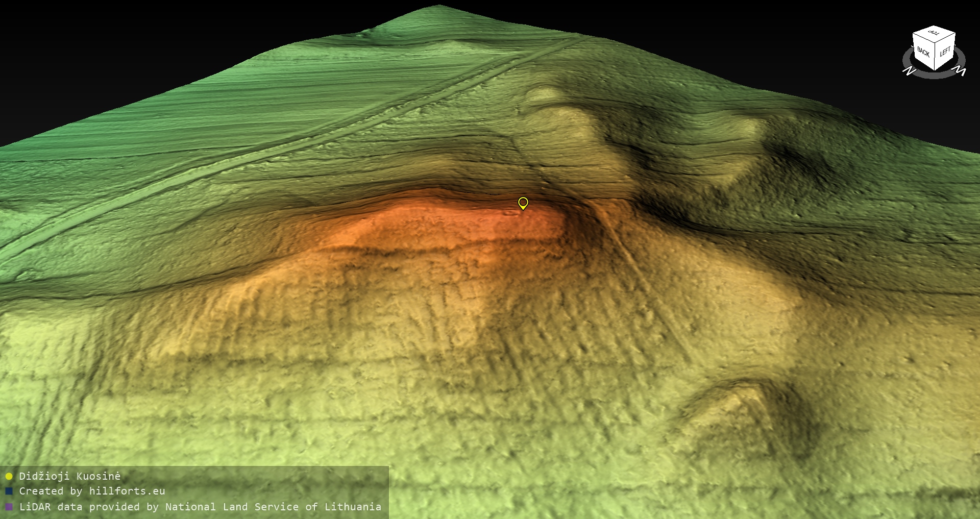The height and width of the screenshot is (519, 980).
Task: Click the blue square legend marker
Action: click(x=9, y=491)
